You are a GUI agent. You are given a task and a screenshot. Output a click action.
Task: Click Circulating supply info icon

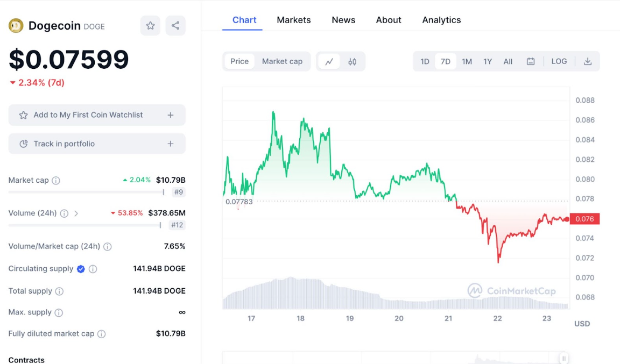(x=93, y=269)
